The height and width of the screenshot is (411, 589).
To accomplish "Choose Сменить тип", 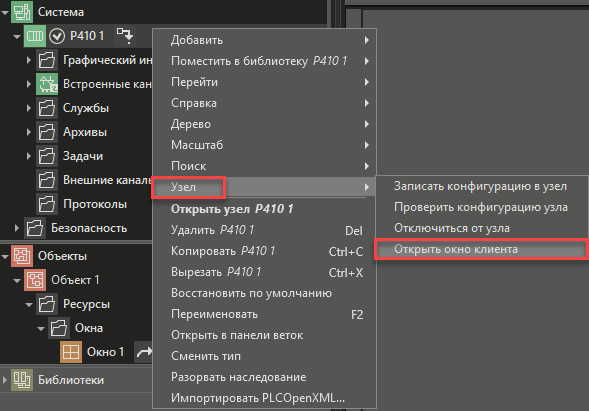I will 264,356.
